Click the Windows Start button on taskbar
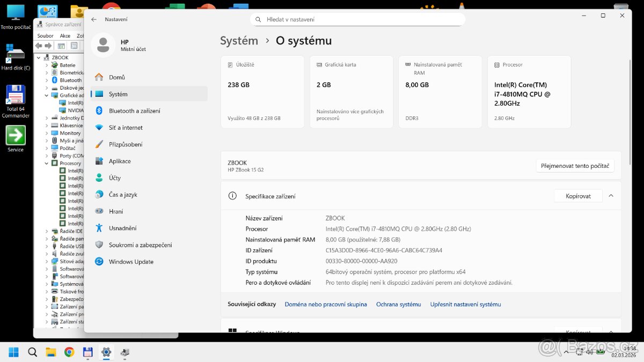644x362 pixels. tap(13, 352)
